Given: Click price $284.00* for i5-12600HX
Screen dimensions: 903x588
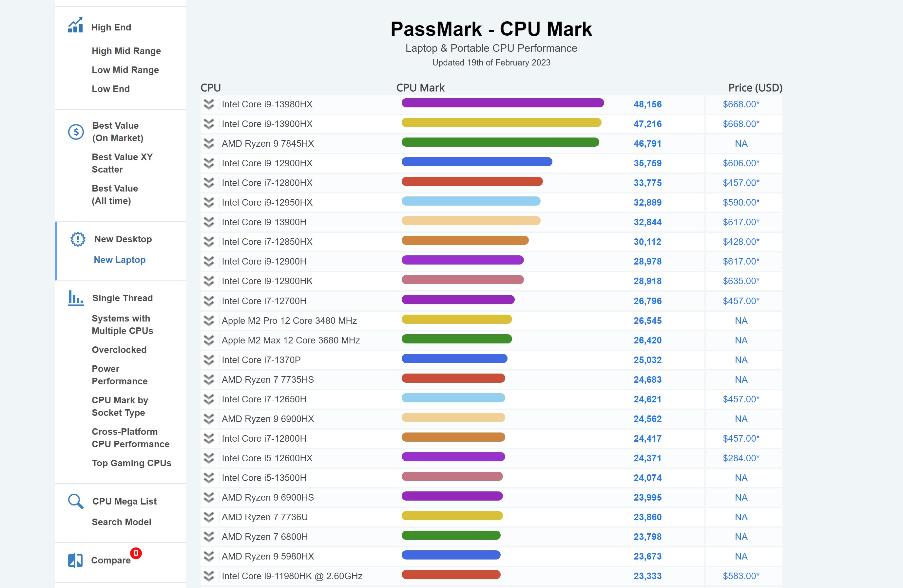Looking at the screenshot, I should (x=741, y=458).
